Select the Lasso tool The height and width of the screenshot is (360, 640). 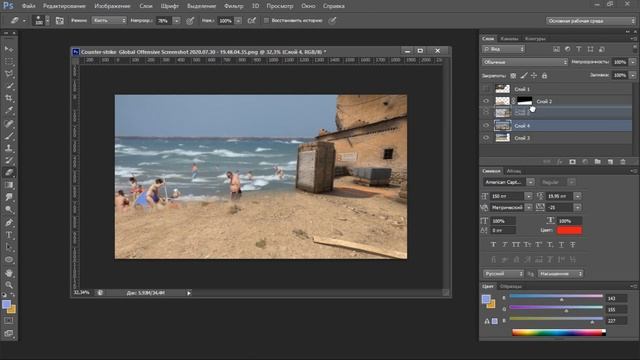click(9, 74)
